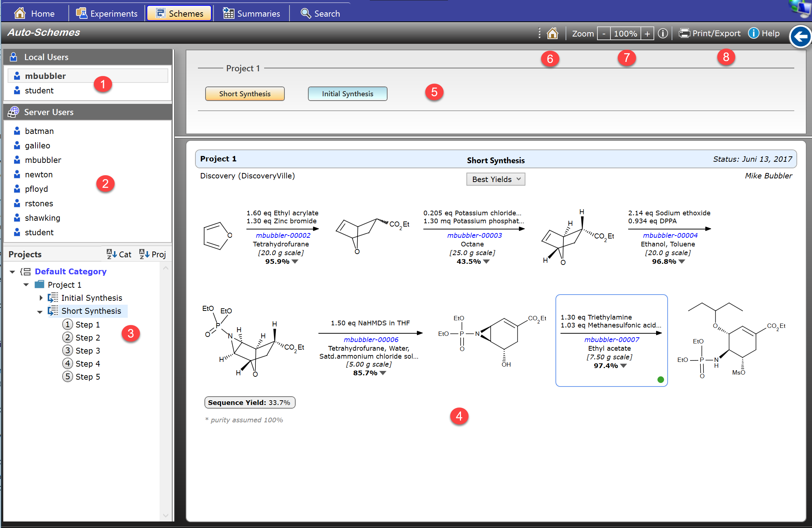Open experiment link mbubbler-00006

[x=371, y=339]
